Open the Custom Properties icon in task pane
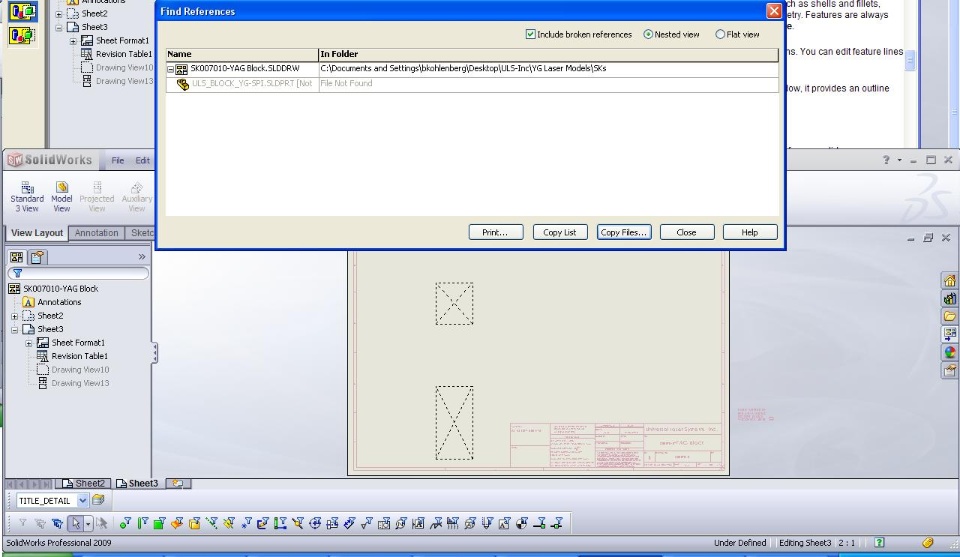 click(x=949, y=370)
